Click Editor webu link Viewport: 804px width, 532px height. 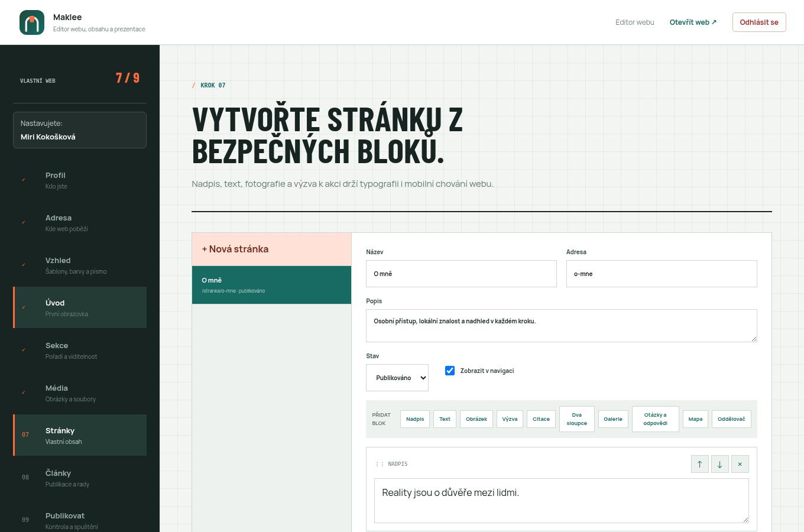(x=635, y=22)
